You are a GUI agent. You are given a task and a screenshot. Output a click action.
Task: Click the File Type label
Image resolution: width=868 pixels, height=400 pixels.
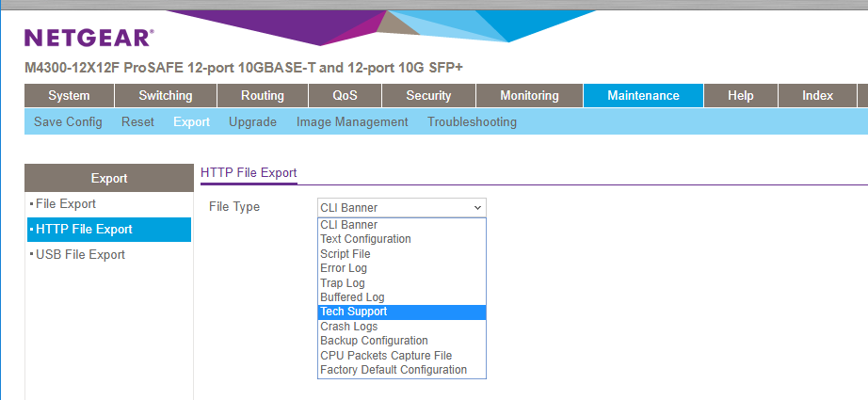tap(234, 207)
